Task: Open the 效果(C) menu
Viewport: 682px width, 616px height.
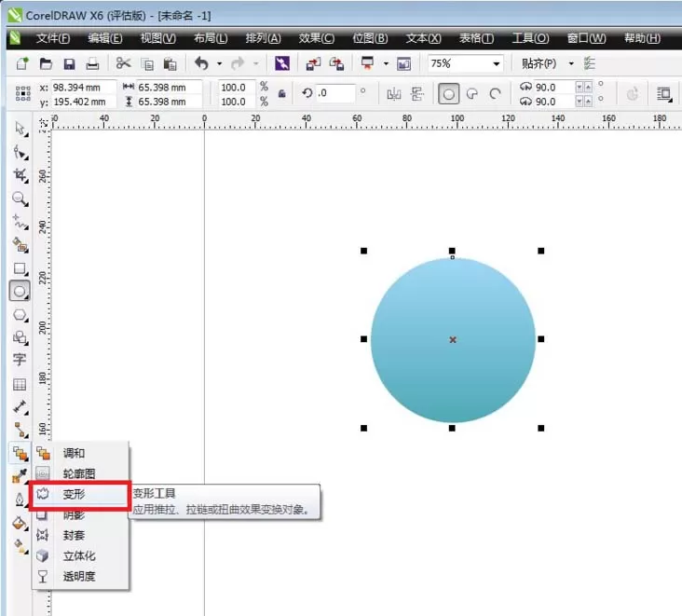Action: 316,38
